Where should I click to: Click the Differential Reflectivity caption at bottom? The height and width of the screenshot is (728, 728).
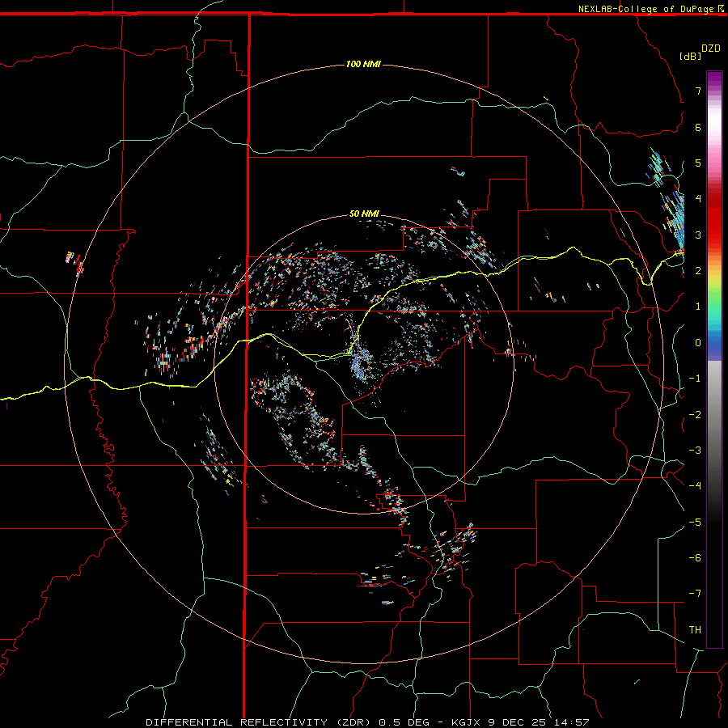(367, 722)
